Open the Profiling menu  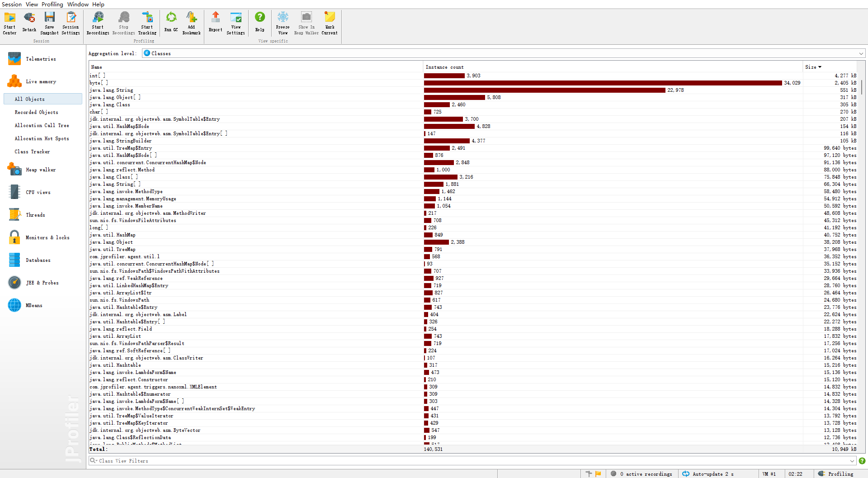click(x=52, y=4)
